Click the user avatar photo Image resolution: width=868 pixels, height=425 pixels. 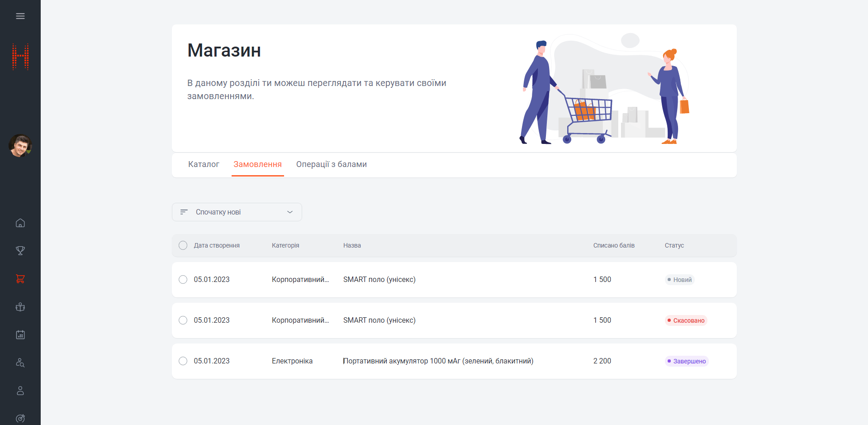tap(20, 146)
